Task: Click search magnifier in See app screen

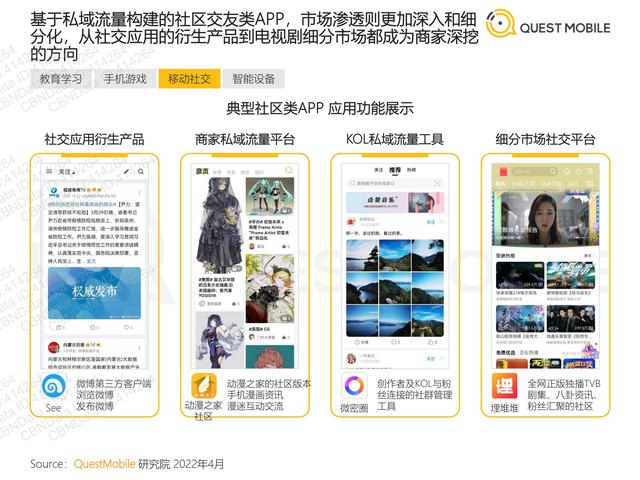Action: [141, 171]
